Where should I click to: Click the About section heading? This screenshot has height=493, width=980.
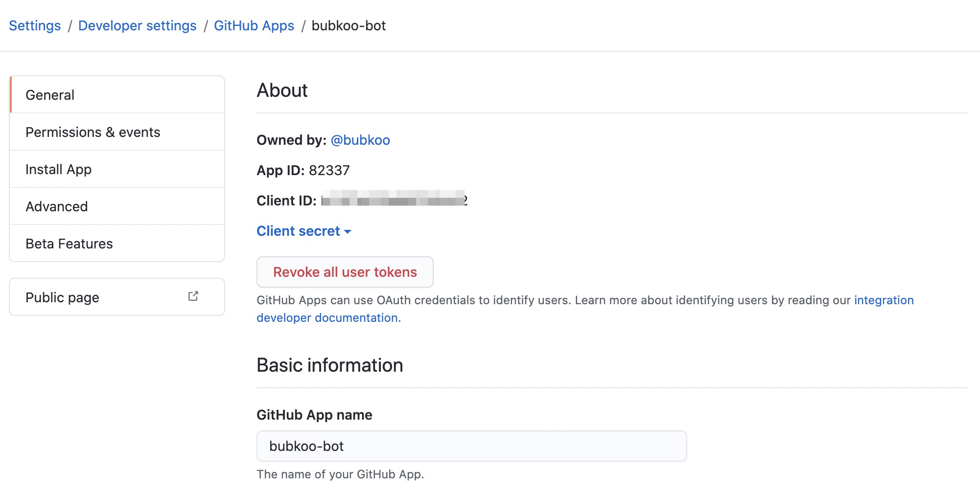click(282, 90)
